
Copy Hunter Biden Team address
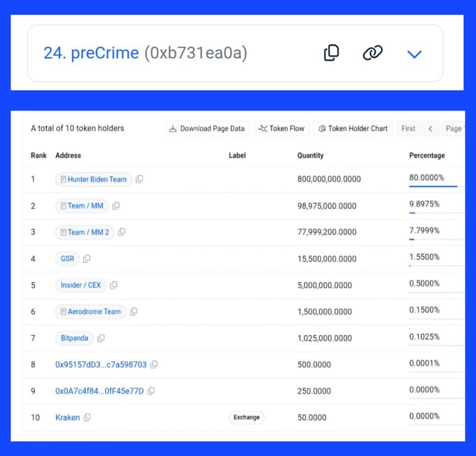point(139,179)
